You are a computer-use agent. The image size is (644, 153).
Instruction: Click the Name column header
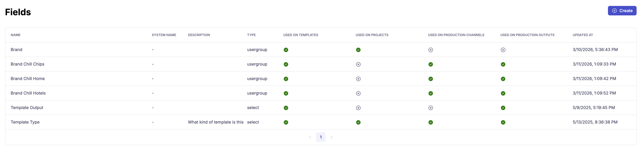point(15,35)
